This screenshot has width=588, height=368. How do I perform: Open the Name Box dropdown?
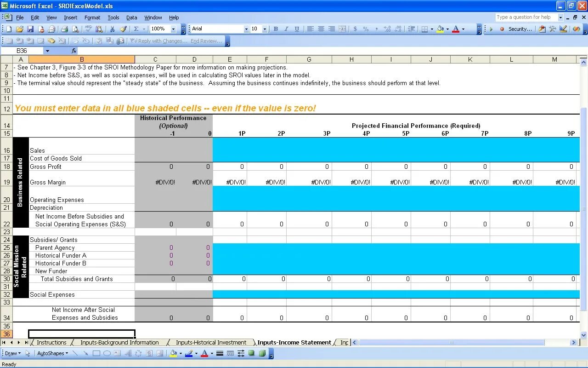tap(47, 51)
